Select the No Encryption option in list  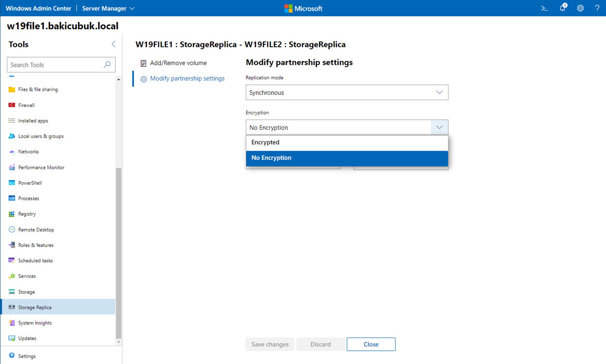(347, 158)
